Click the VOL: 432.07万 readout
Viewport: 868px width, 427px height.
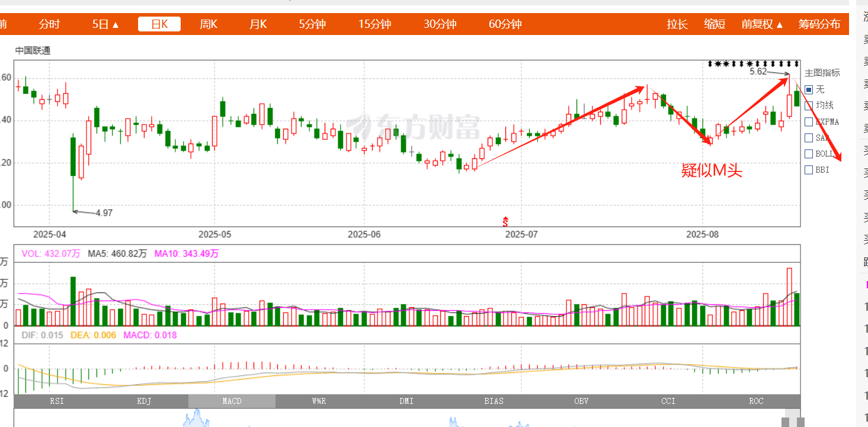[x=51, y=253]
